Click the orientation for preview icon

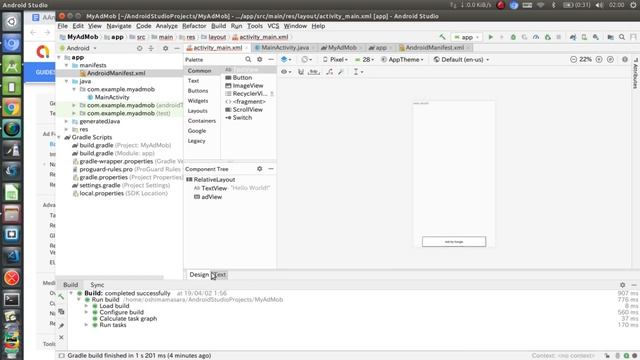pyautogui.click(x=307, y=60)
